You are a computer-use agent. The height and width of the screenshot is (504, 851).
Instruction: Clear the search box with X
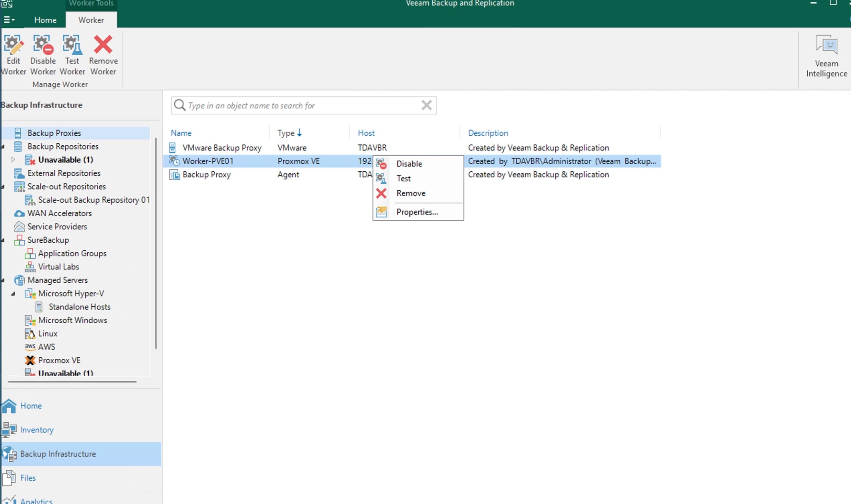pyautogui.click(x=426, y=105)
